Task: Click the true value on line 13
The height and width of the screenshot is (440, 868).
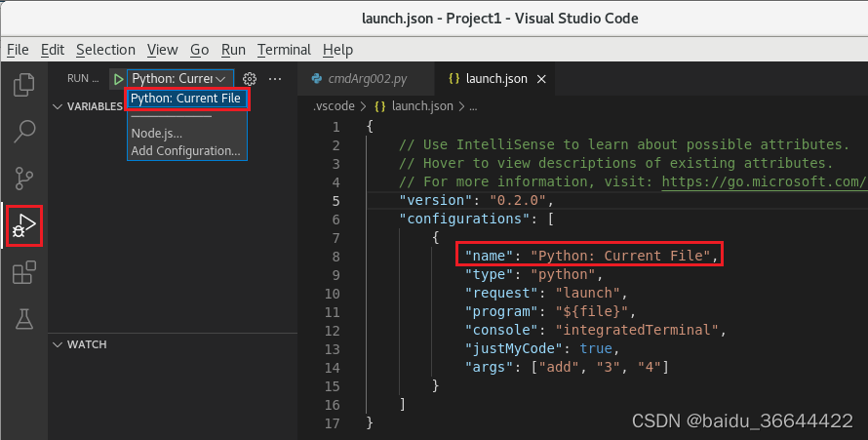Action: click(x=596, y=348)
